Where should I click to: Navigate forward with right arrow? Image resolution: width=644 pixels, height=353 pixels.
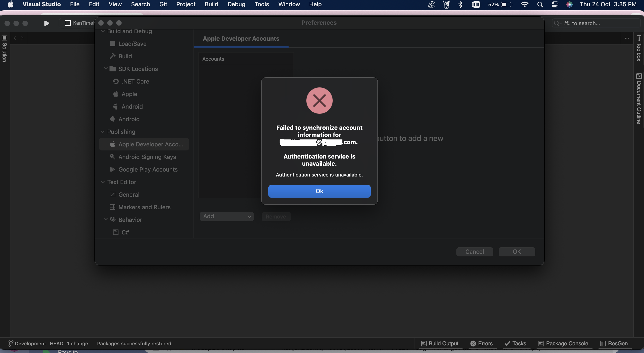click(22, 38)
